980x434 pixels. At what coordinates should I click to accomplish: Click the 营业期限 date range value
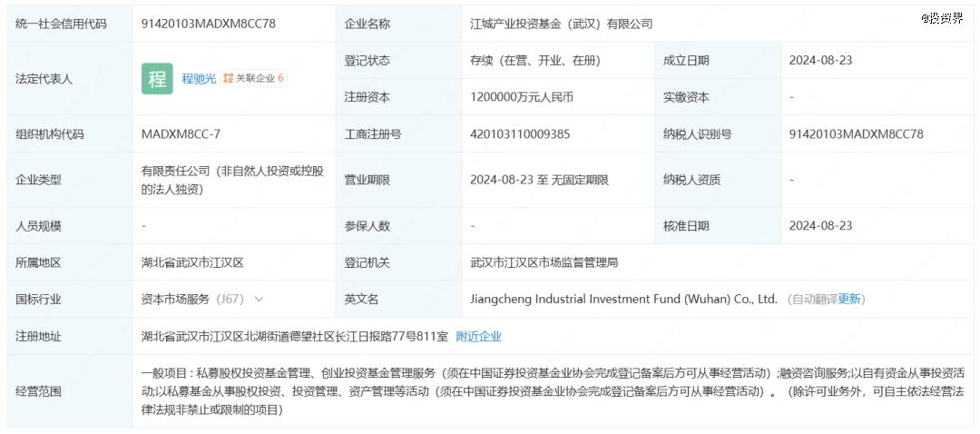tap(539, 180)
